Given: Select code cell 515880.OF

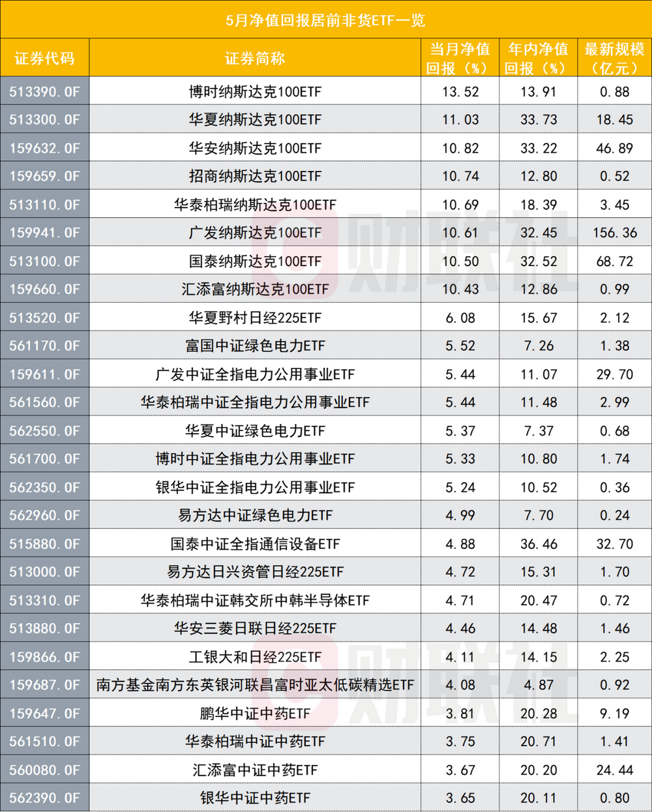Looking at the screenshot, I should click(x=44, y=544).
